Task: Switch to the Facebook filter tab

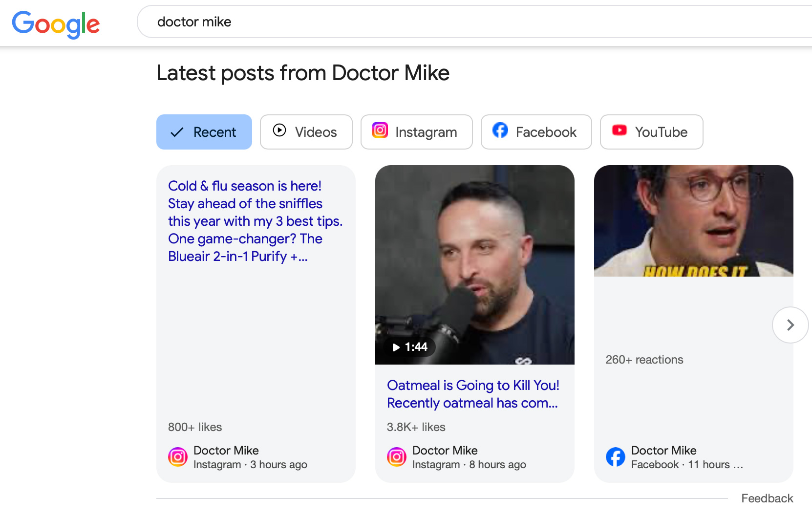Action: point(536,131)
